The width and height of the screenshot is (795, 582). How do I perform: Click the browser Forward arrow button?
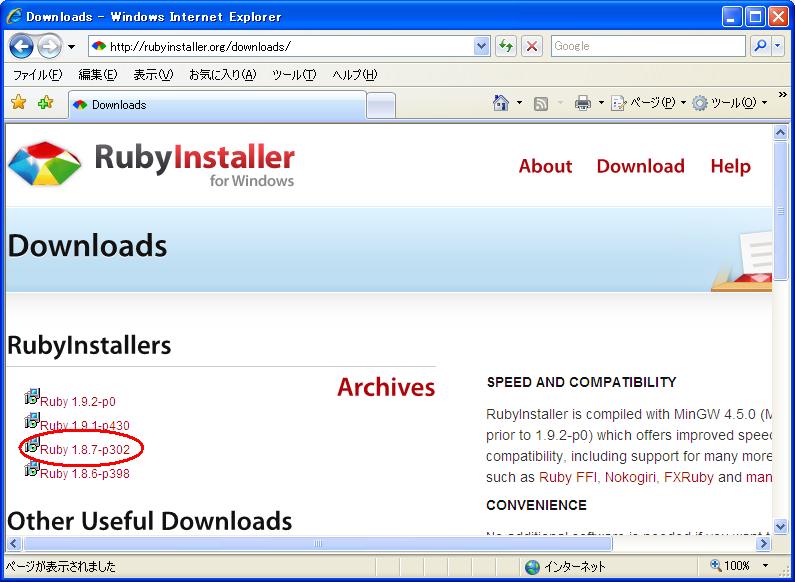(x=49, y=47)
